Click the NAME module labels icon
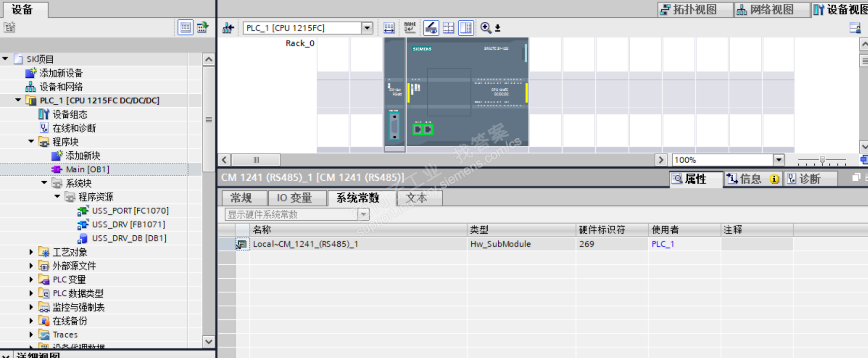Image resolution: width=868 pixels, height=358 pixels. [x=410, y=28]
